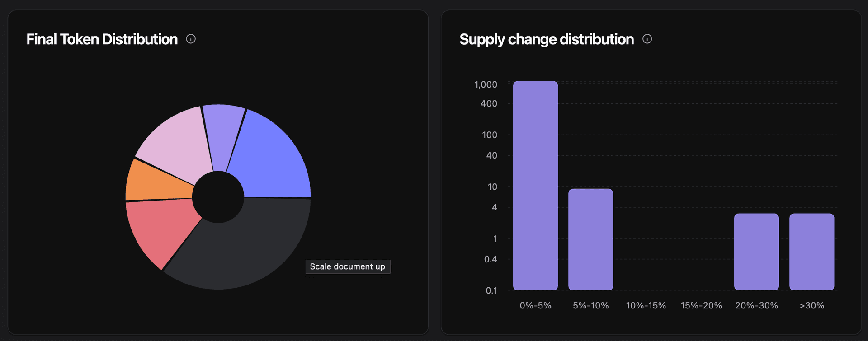Select the >30% bar on the far right
The image size is (868, 341).
click(x=811, y=251)
